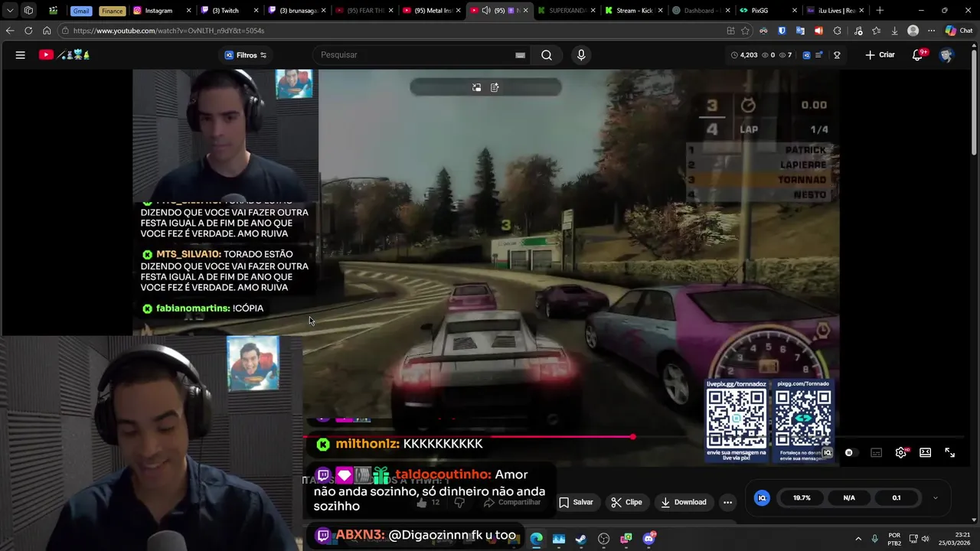The width and height of the screenshot is (980, 551).
Task: Enter fullscreen on the video player
Action: (949, 453)
